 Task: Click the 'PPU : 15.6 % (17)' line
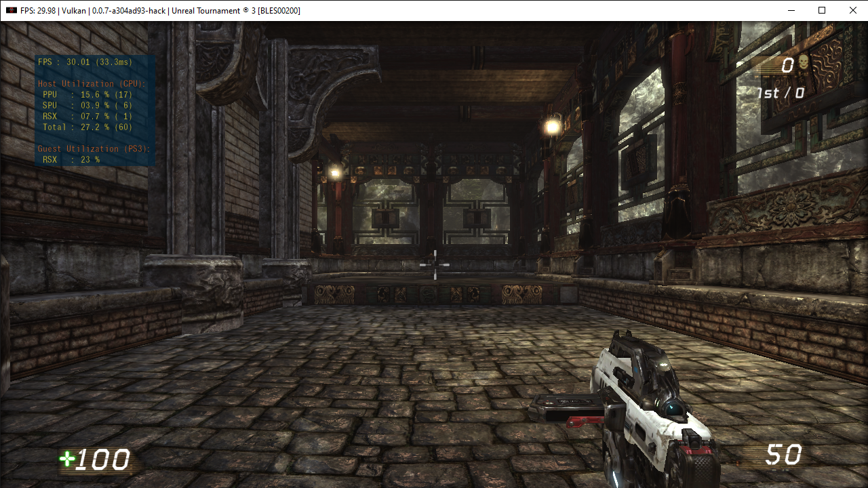(x=87, y=94)
